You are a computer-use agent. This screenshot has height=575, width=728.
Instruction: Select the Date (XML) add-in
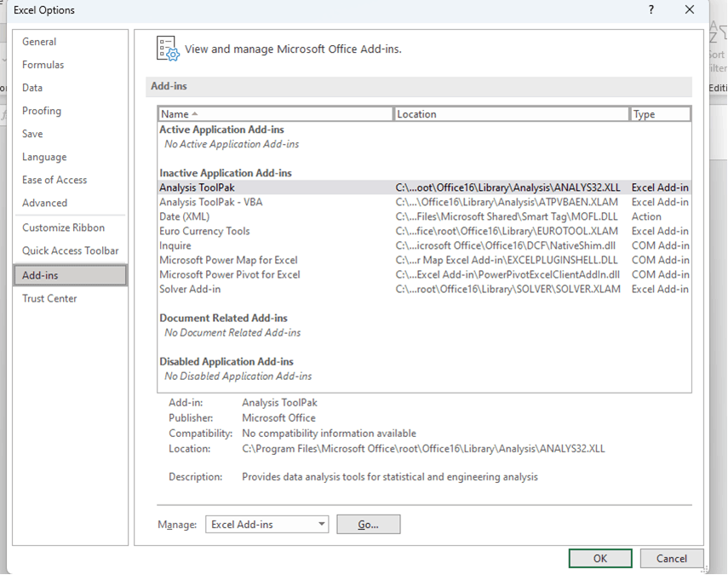[424, 216]
